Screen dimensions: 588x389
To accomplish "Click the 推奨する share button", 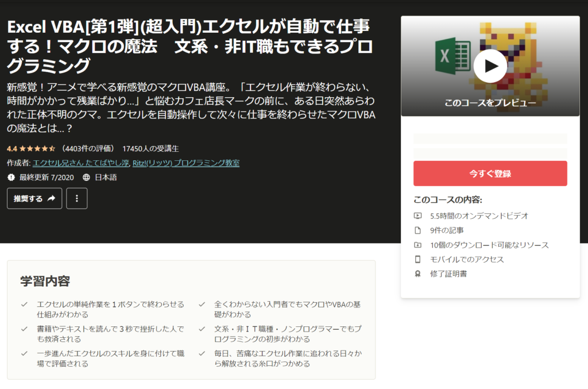I will (x=34, y=198).
